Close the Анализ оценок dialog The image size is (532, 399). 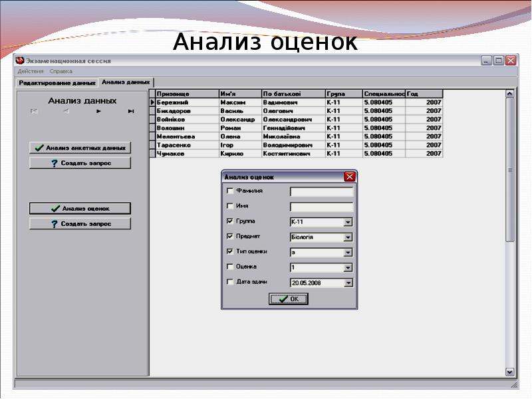(x=349, y=177)
